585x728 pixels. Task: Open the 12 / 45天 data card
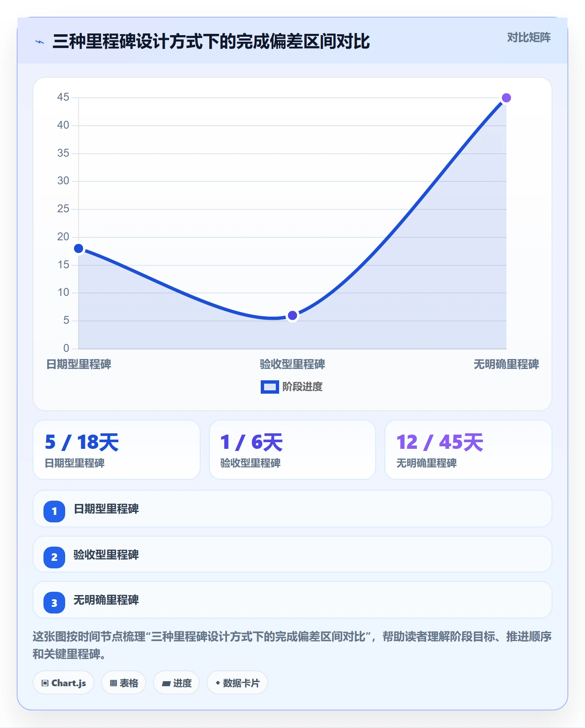[468, 450]
